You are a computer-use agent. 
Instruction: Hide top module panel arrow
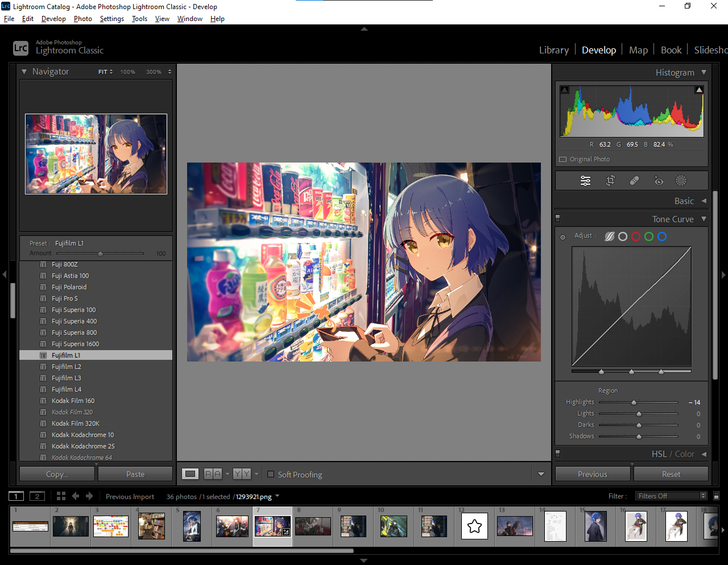point(364,28)
